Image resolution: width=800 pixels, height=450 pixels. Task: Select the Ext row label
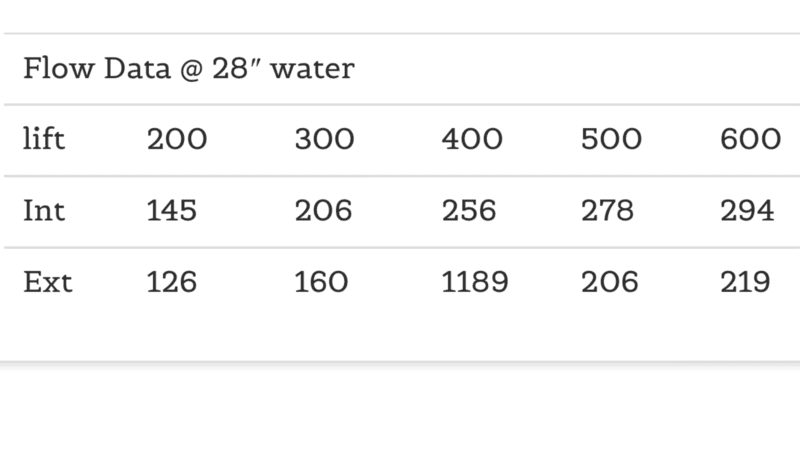click(x=48, y=282)
